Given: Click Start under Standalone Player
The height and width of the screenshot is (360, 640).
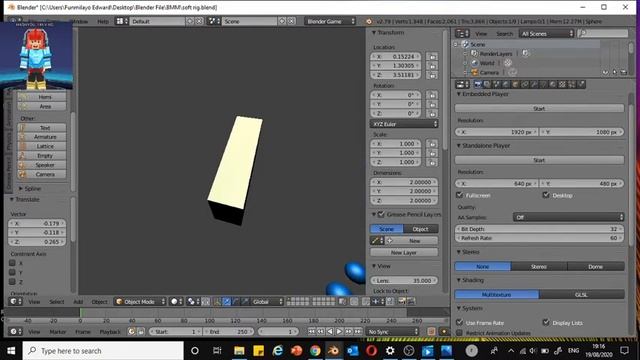Looking at the screenshot, I should tap(539, 160).
